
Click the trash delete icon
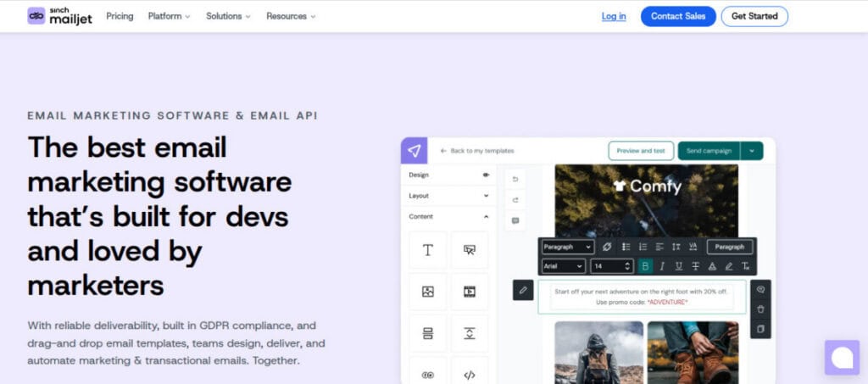760,309
